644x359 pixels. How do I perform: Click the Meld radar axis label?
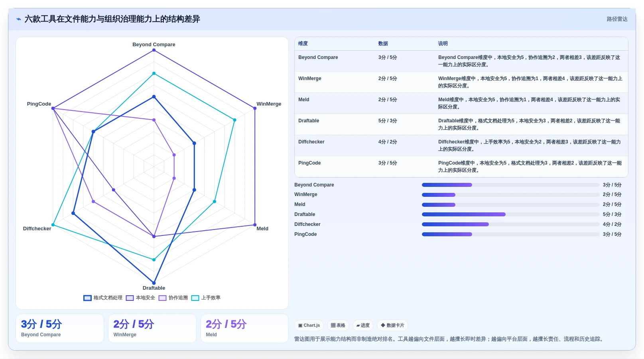(x=262, y=229)
